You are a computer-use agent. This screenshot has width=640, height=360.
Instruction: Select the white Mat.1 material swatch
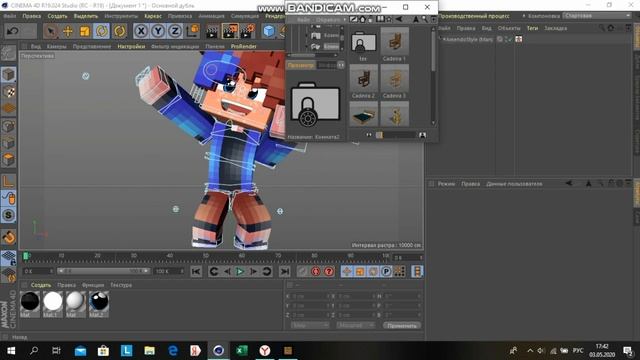53,304
